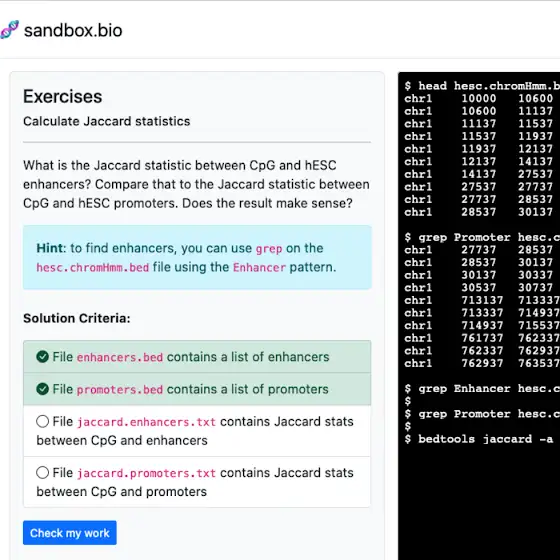Click the grep Enhancer terminal command
The height and width of the screenshot is (560, 560).
pyautogui.click(x=482, y=389)
